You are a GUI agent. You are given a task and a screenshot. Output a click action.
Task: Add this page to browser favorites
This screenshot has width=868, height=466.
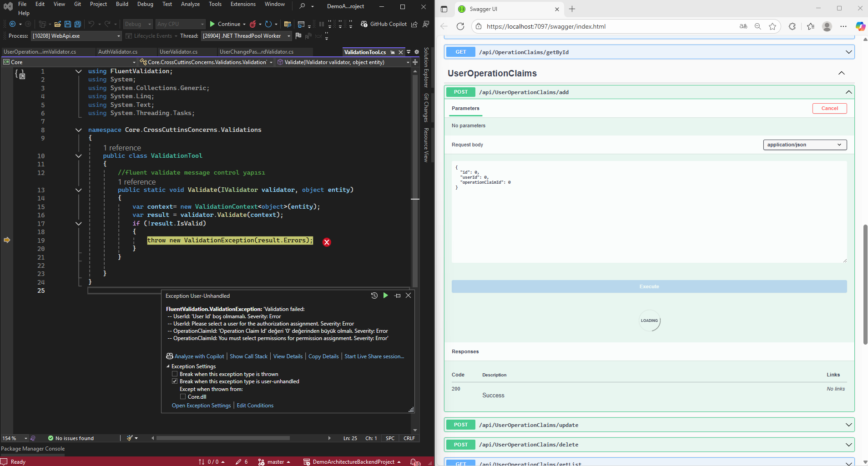772,26
